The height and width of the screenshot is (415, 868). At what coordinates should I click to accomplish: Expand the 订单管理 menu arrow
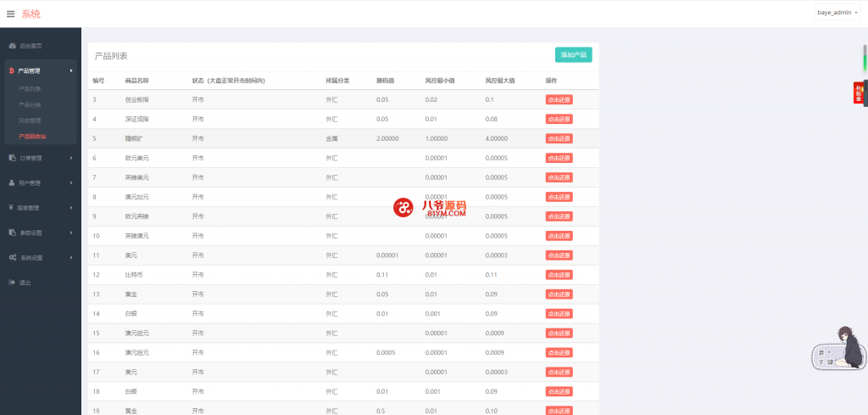71,158
